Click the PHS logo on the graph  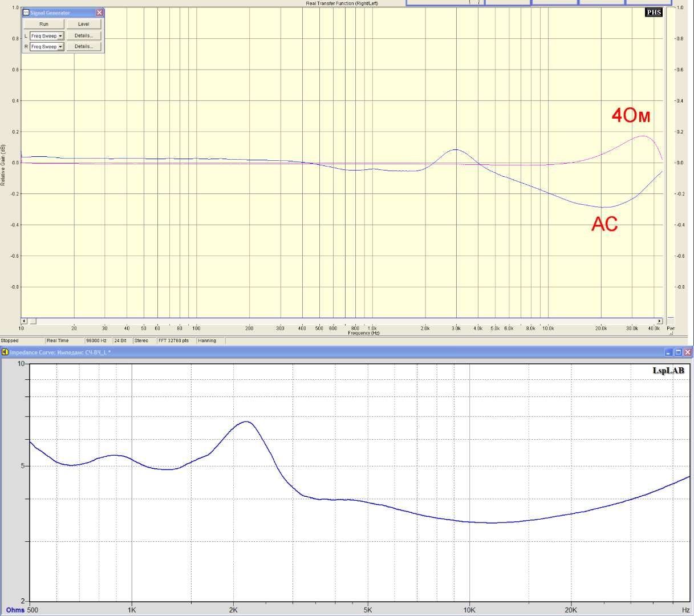point(654,13)
